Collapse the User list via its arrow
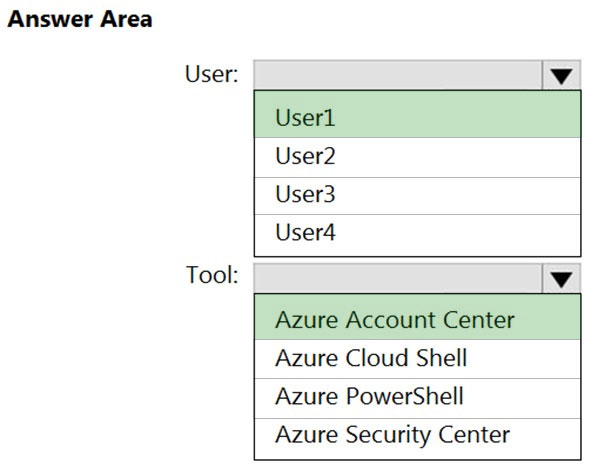Viewport: 605px width, 465px height. coord(562,76)
